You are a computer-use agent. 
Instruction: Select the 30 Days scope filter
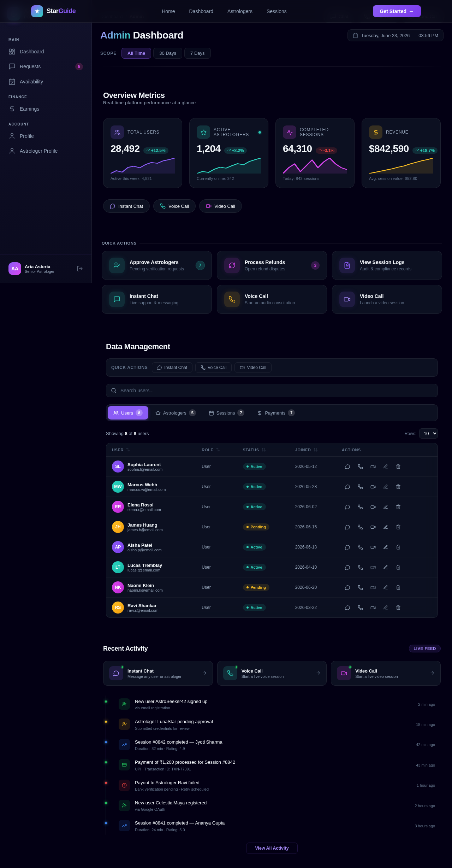168,53
